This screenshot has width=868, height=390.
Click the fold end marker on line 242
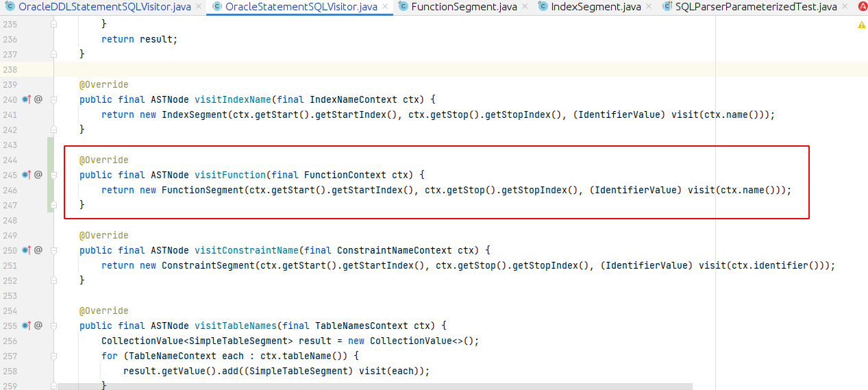point(54,130)
